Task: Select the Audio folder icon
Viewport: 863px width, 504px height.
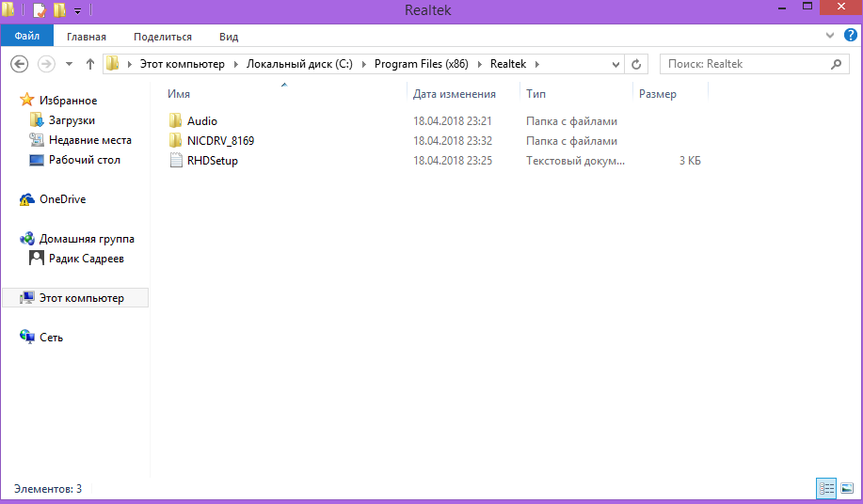Action: 176,120
